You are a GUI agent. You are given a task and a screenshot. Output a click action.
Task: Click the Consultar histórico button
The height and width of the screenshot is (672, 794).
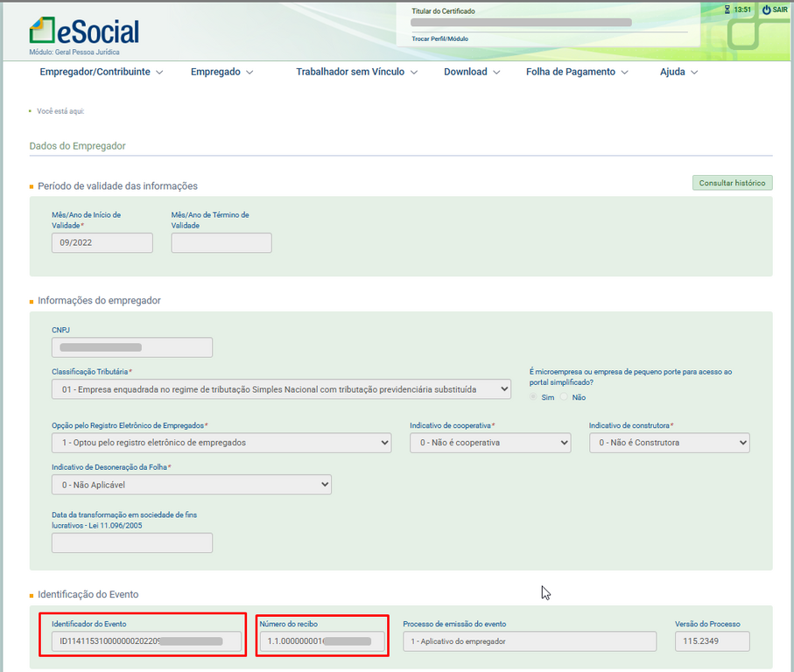(732, 183)
